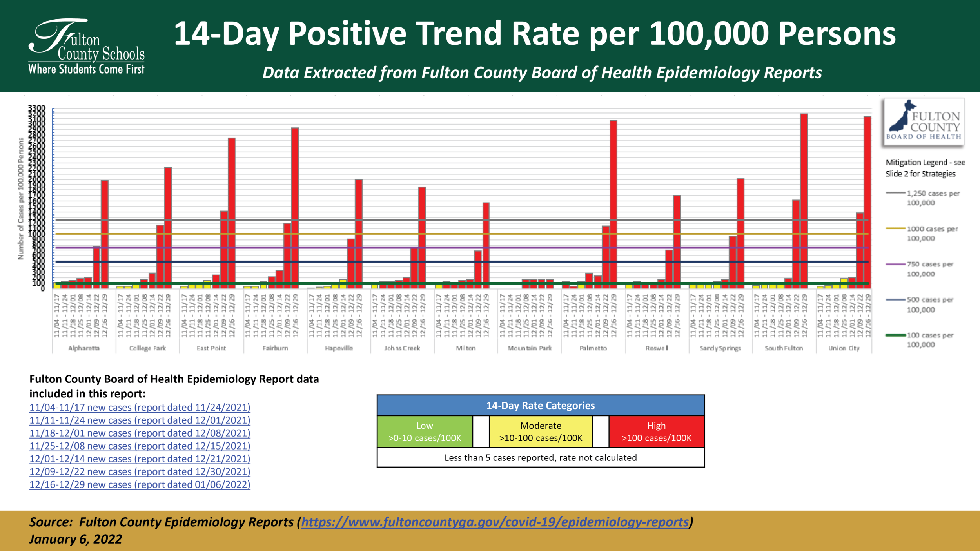Open the 11/18-12/01 new cases report link

click(x=140, y=433)
